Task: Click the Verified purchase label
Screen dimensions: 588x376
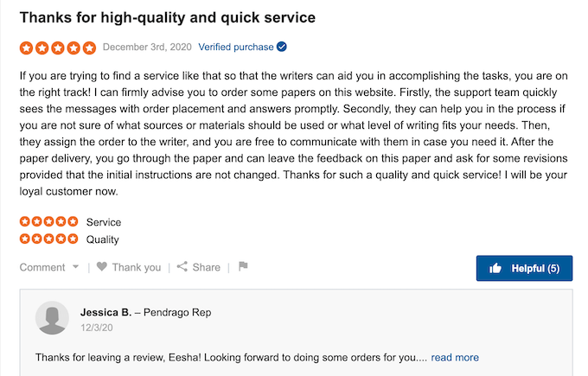Action: point(235,47)
